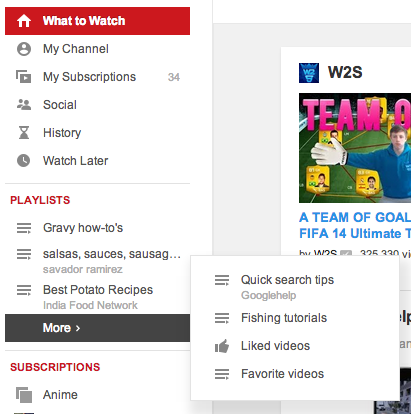Open My Subscriptions
411x414 pixels.
click(89, 77)
